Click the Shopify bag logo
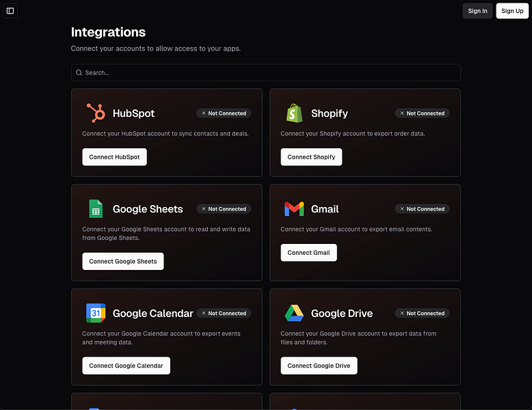The width and height of the screenshot is (532, 410). [294, 113]
